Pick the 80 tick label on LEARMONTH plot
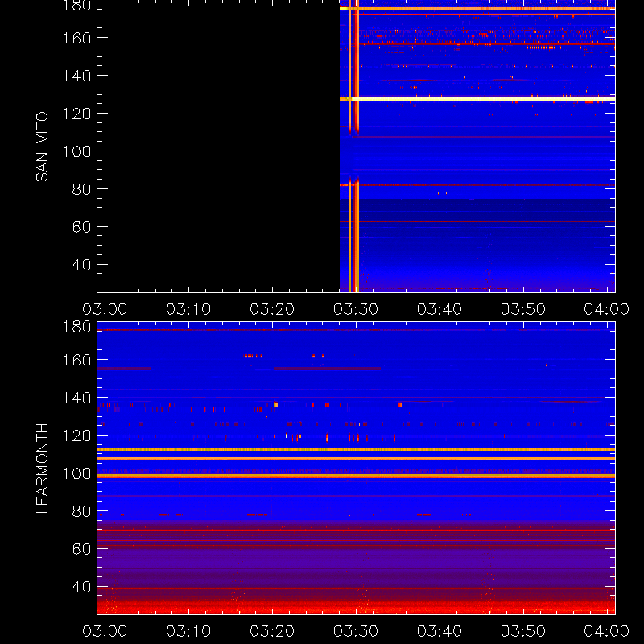This screenshot has height=644, width=644. coord(81,511)
